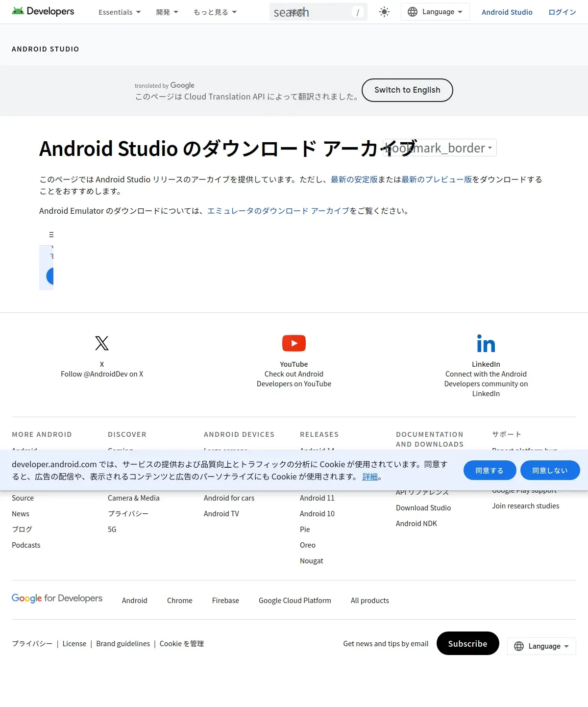Open Android TV footer link
This screenshot has width=588, height=707.
pos(221,514)
